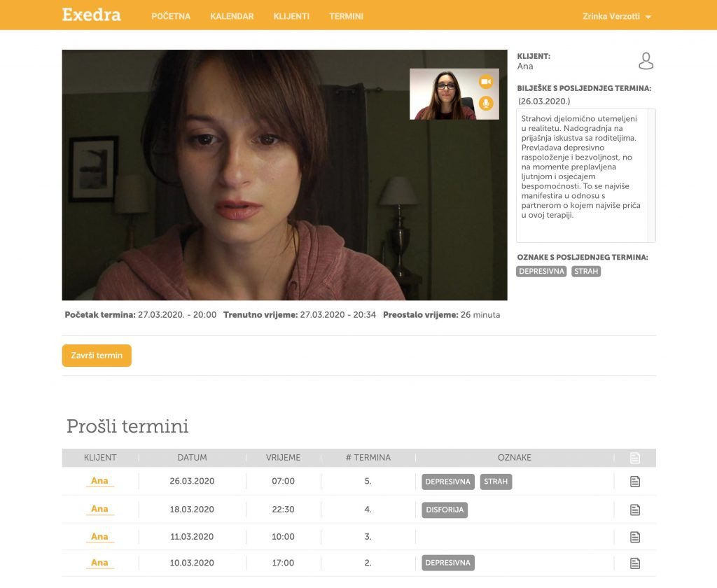This screenshot has width=717, height=588.
Task: Click the notes column header icon
Action: click(x=634, y=458)
